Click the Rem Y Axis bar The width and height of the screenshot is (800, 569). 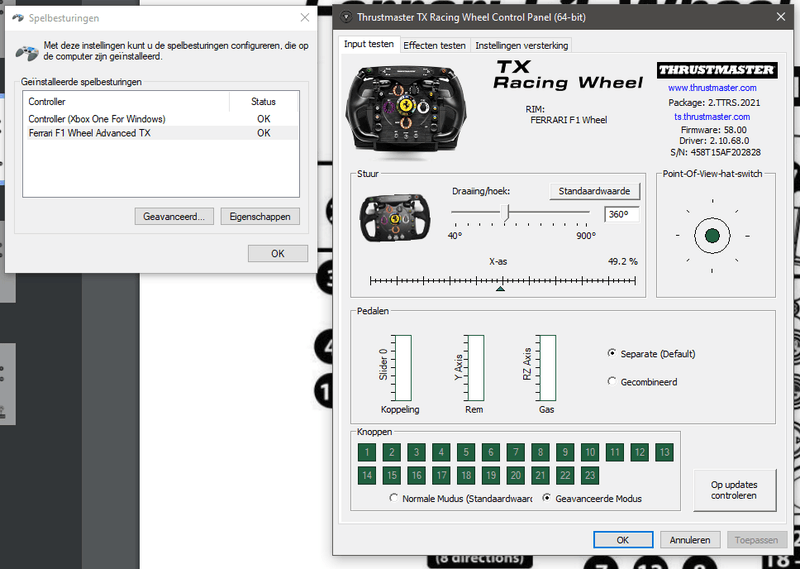pos(476,368)
